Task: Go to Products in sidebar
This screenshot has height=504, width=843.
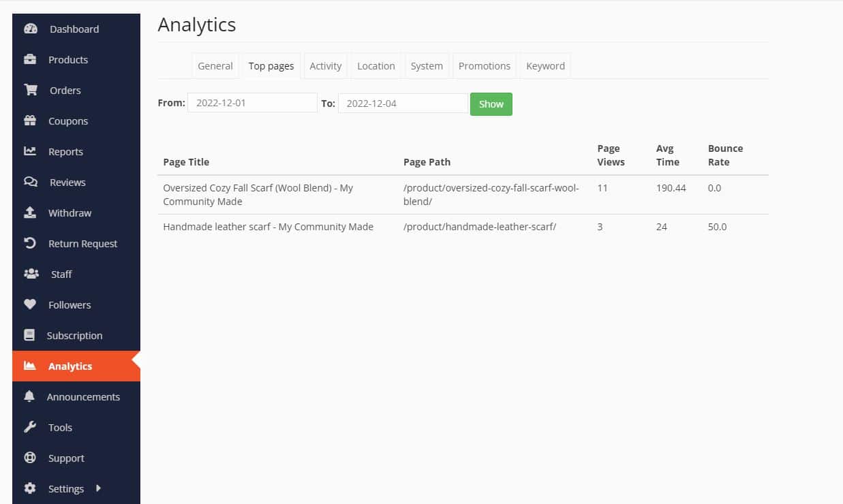Action: point(68,59)
